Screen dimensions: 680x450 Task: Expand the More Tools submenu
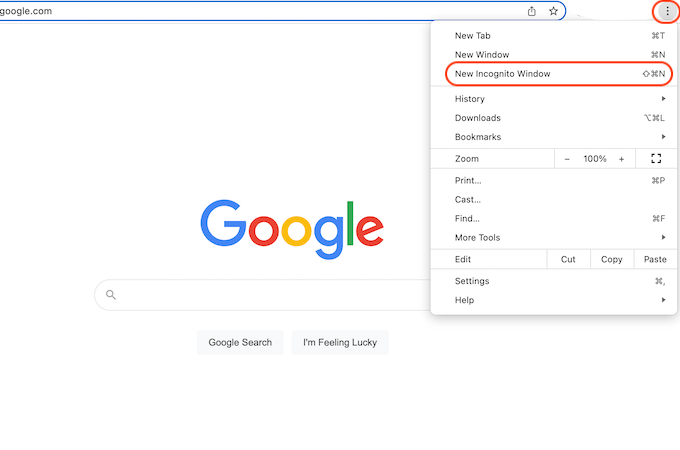[x=553, y=238]
